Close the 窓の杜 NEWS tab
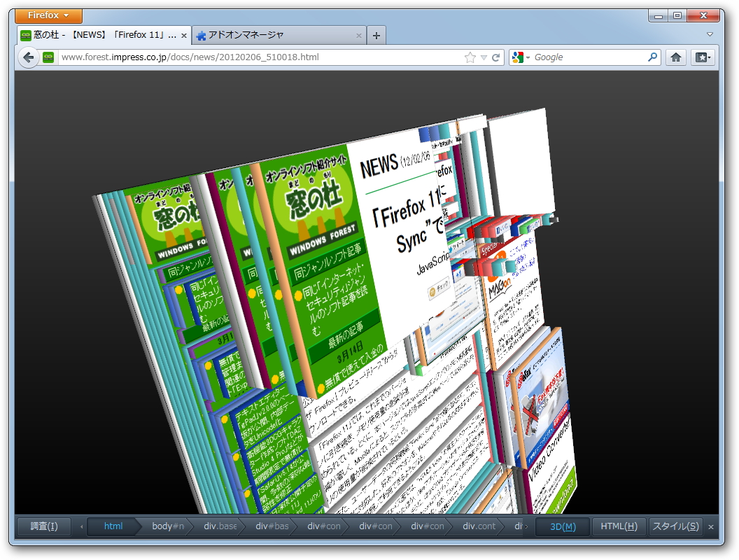 click(184, 36)
